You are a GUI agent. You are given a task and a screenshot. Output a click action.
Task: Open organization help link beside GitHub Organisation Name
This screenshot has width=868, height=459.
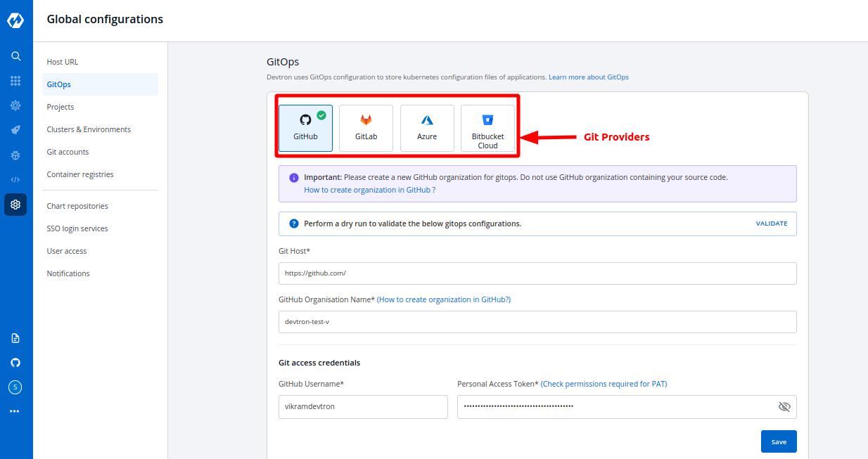444,299
